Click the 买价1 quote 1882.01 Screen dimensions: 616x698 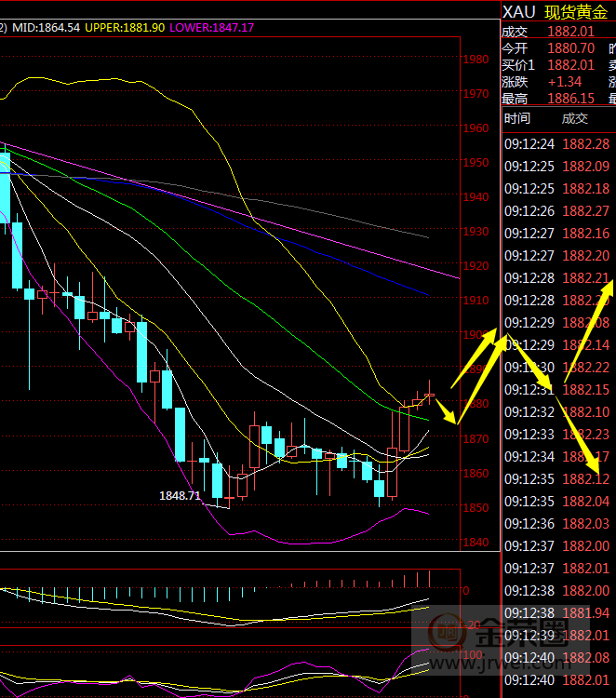coord(570,65)
